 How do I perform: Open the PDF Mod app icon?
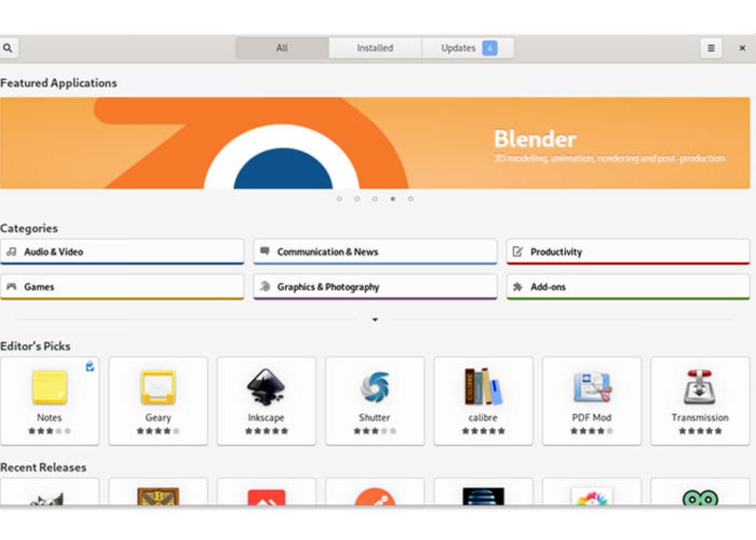[592, 387]
